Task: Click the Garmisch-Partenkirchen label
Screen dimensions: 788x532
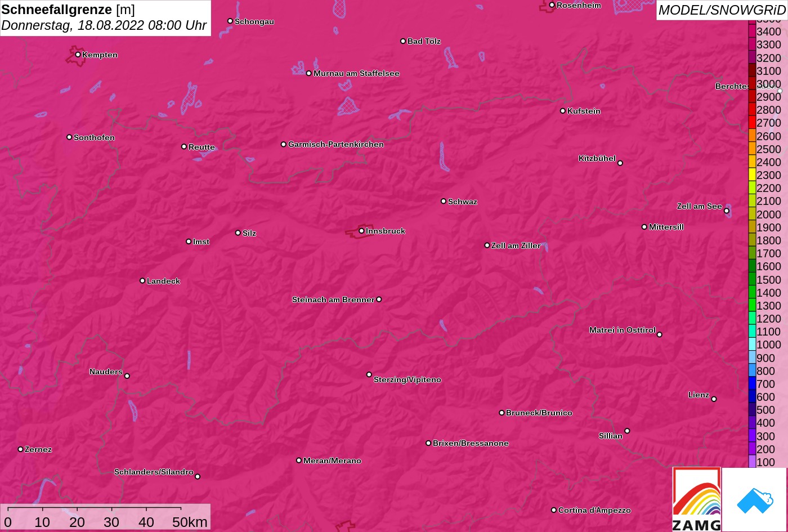Action: tap(336, 145)
